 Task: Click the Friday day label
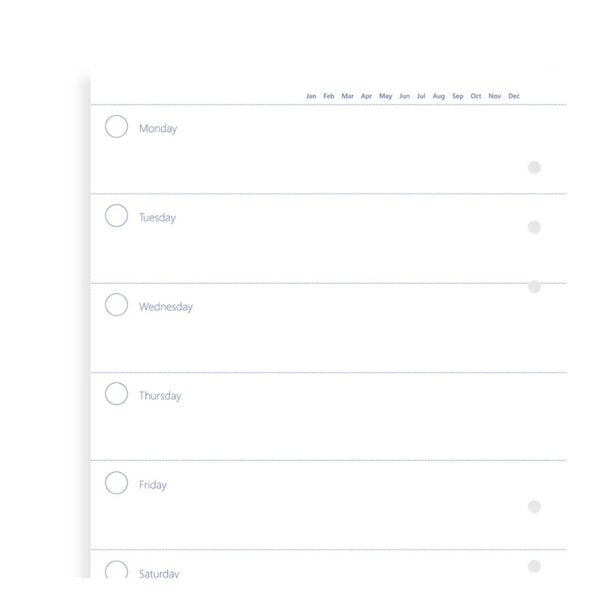click(153, 485)
